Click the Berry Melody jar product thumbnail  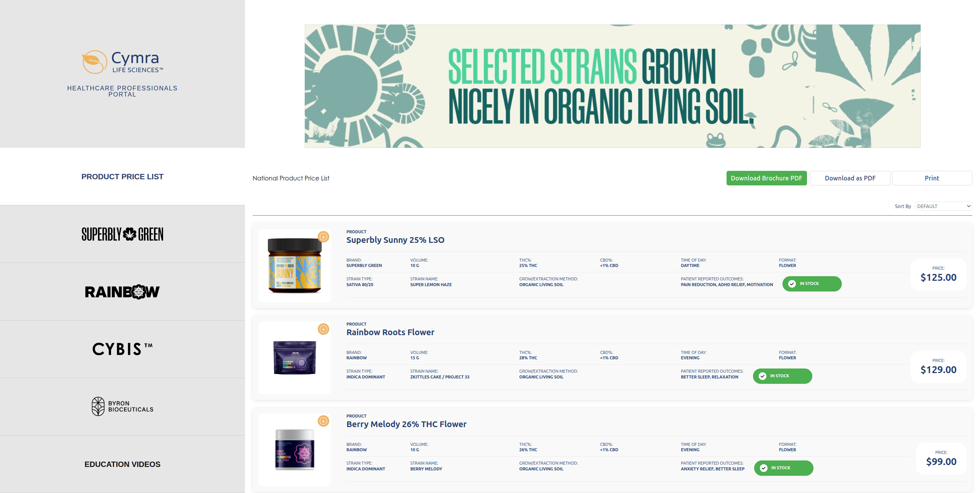tap(295, 450)
